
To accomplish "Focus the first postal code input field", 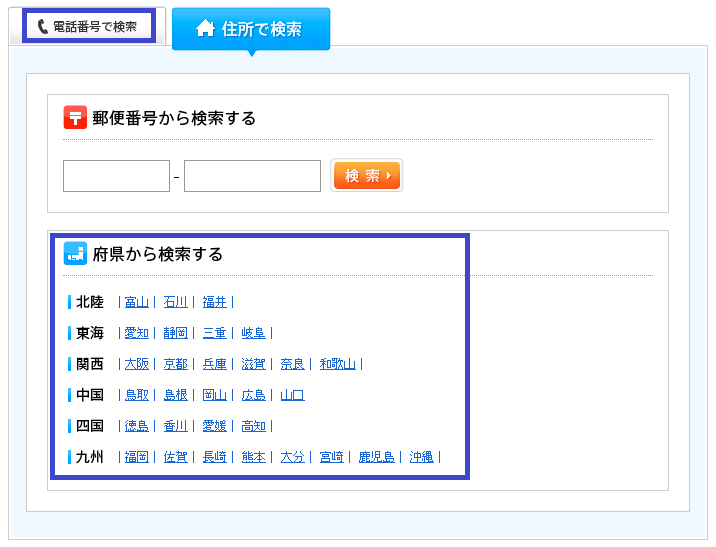I will click(x=116, y=176).
